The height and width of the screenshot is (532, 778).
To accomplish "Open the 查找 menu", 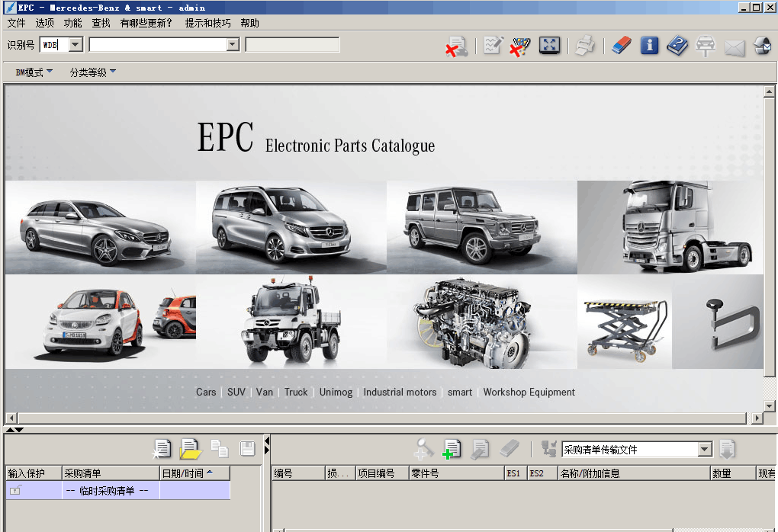I will pos(101,24).
